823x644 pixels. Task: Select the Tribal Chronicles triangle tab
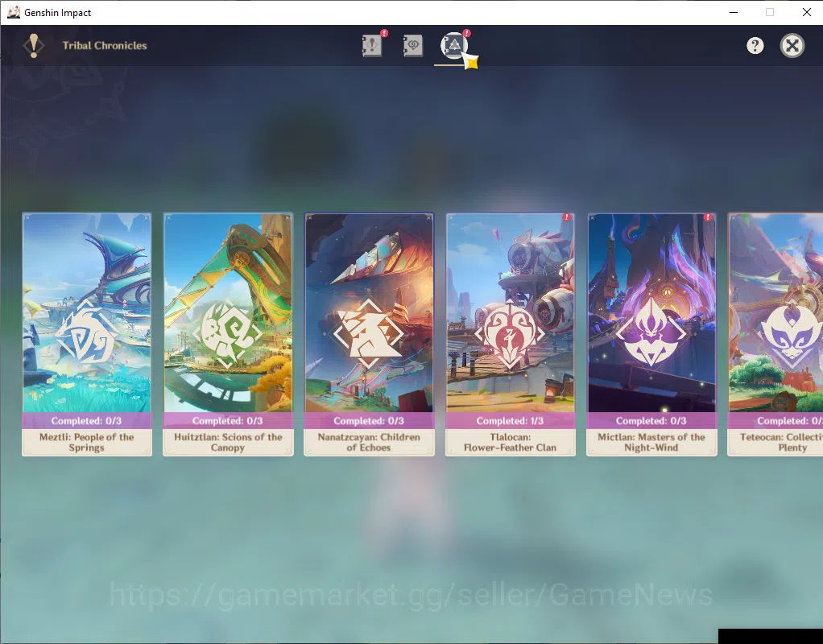pyautogui.click(x=454, y=45)
